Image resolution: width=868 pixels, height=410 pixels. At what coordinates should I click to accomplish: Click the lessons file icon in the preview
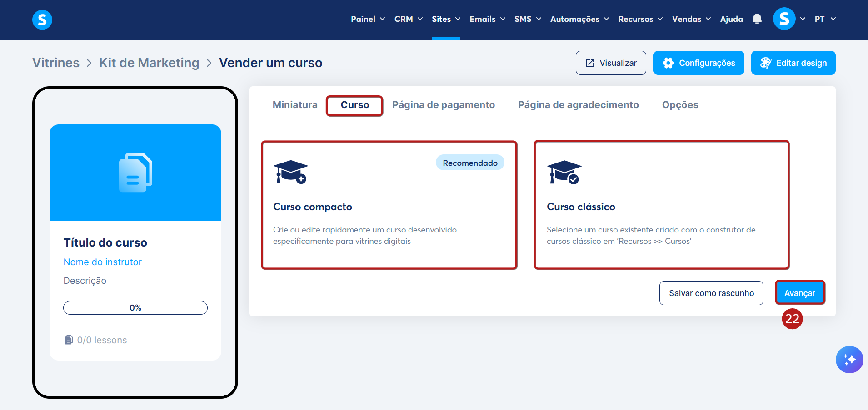(x=69, y=340)
